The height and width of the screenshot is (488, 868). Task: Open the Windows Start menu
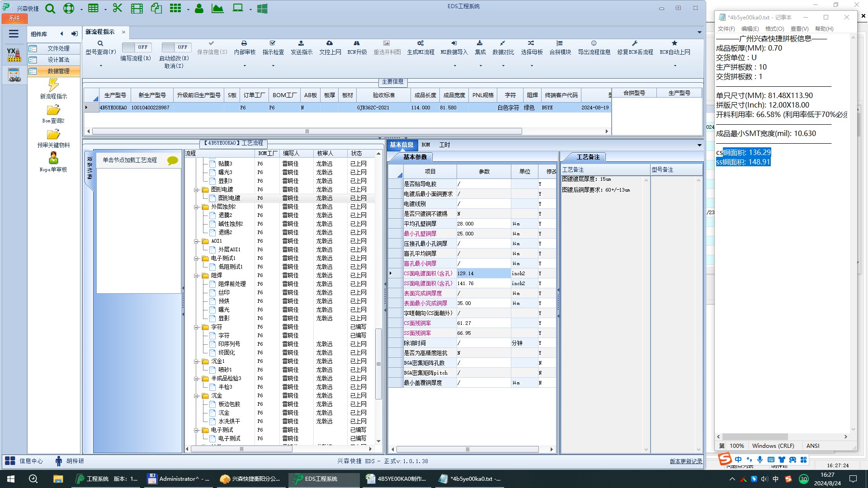coord(11,479)
